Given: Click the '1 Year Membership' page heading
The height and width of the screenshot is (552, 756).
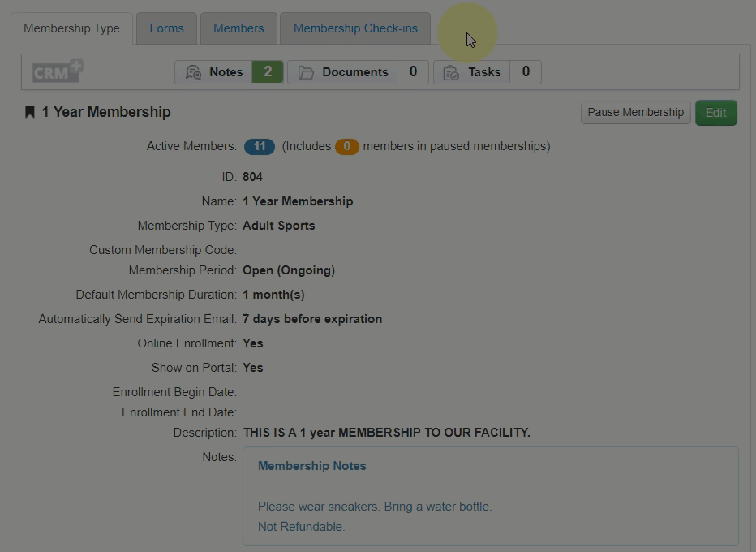Looking at the screenshot, I should pos(106,112).
